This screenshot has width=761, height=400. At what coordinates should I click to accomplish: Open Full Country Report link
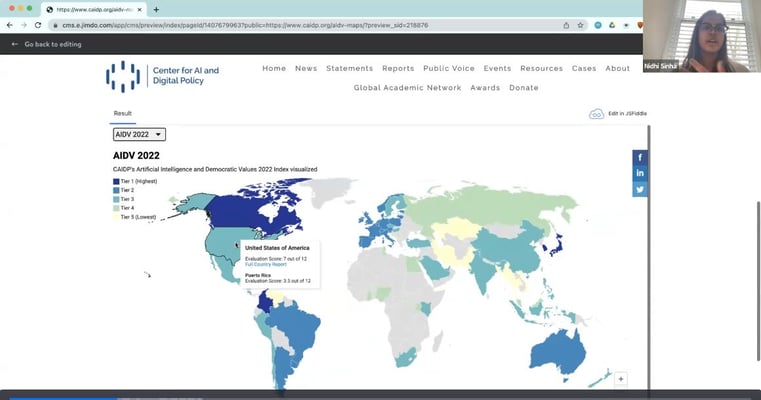tap(266, 264)
